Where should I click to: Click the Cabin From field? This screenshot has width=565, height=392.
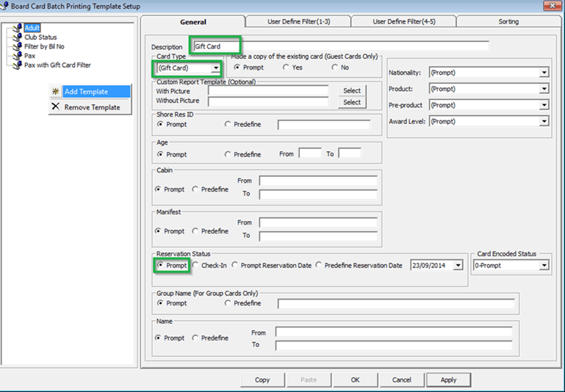coord(318,181)
